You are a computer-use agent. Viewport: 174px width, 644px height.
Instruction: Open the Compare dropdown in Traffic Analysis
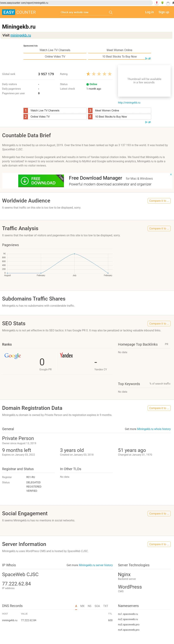point(159,229)
